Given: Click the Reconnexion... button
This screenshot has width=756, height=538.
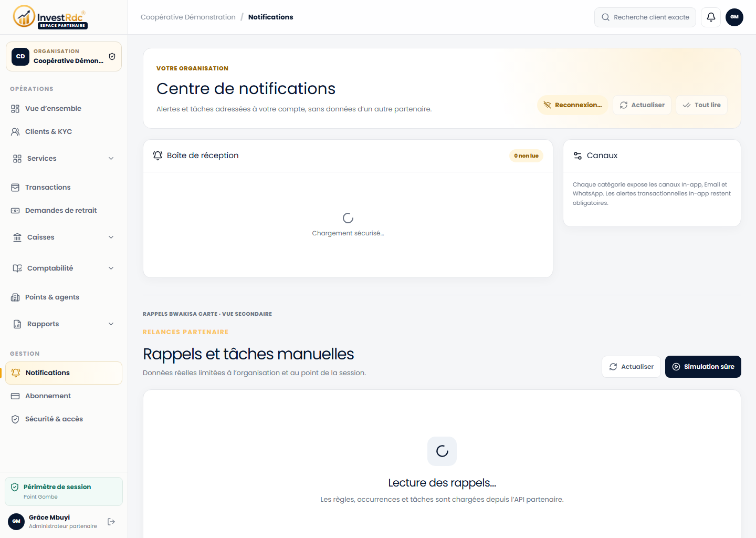Looking at the screenshot, I should [x=573, y=105].
